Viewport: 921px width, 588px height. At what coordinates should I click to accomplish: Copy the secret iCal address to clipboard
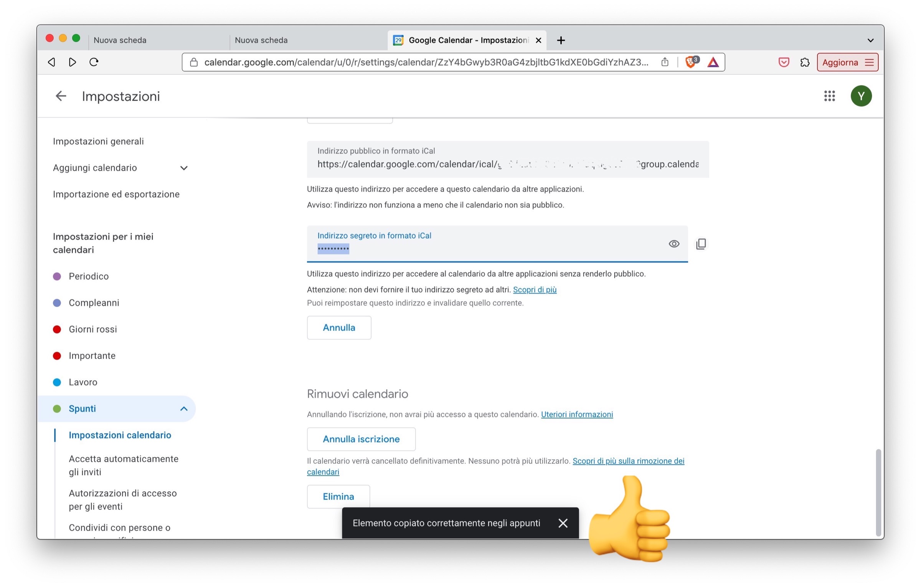pos(701,244)
